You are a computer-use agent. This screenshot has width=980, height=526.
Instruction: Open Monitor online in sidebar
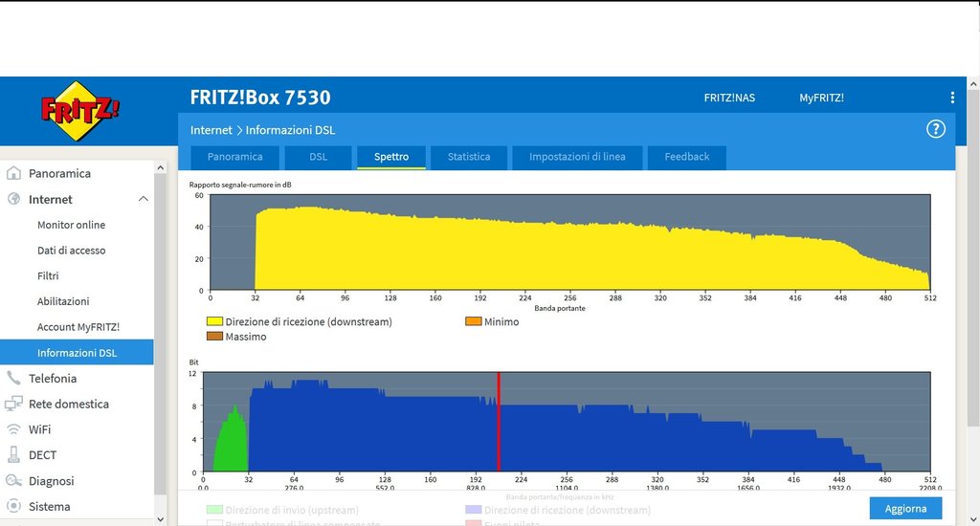click(x=71, y=225)
